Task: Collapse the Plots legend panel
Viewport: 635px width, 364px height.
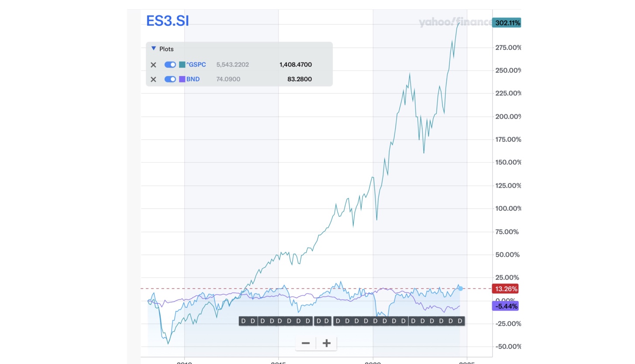Action: click(153, 49)
